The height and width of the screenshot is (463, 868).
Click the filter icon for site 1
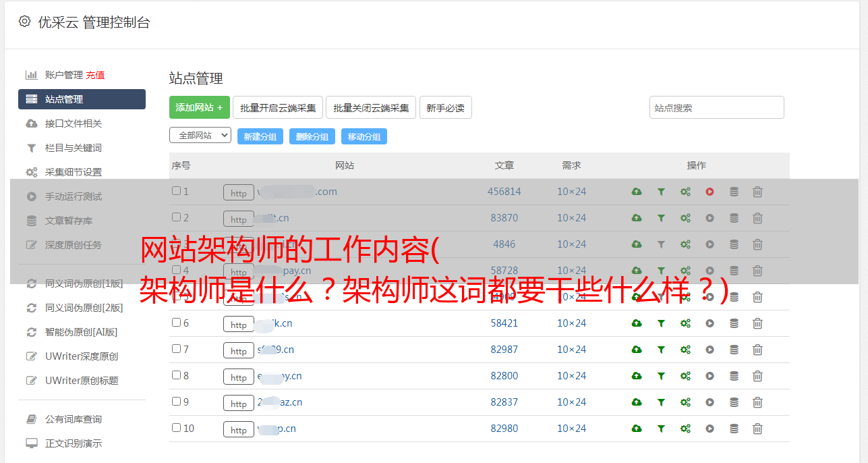[661, 192]
